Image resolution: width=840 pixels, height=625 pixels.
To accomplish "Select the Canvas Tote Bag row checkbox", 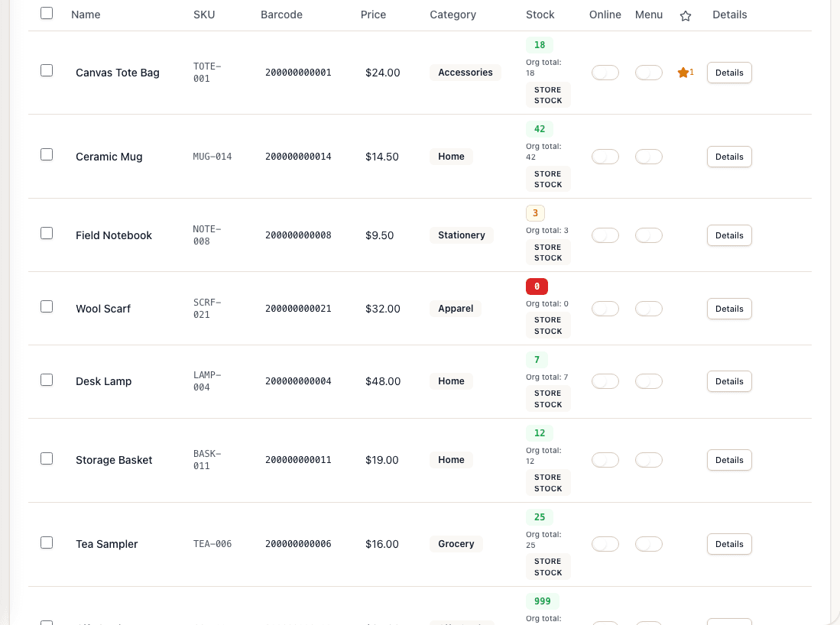I will (x=47, y=70).
